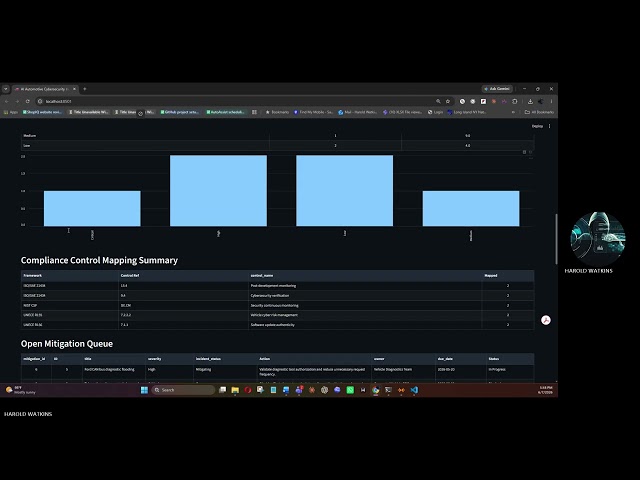Open WhatsApp from the taskbar
The width and height of the screenshot is (640, 480).
pos(350,390)
